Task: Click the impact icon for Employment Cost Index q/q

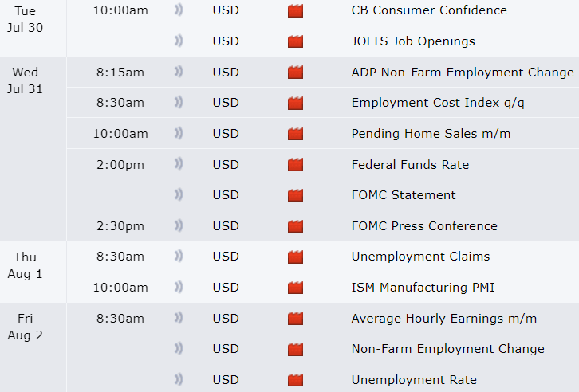Action: (x=296, y=103)
